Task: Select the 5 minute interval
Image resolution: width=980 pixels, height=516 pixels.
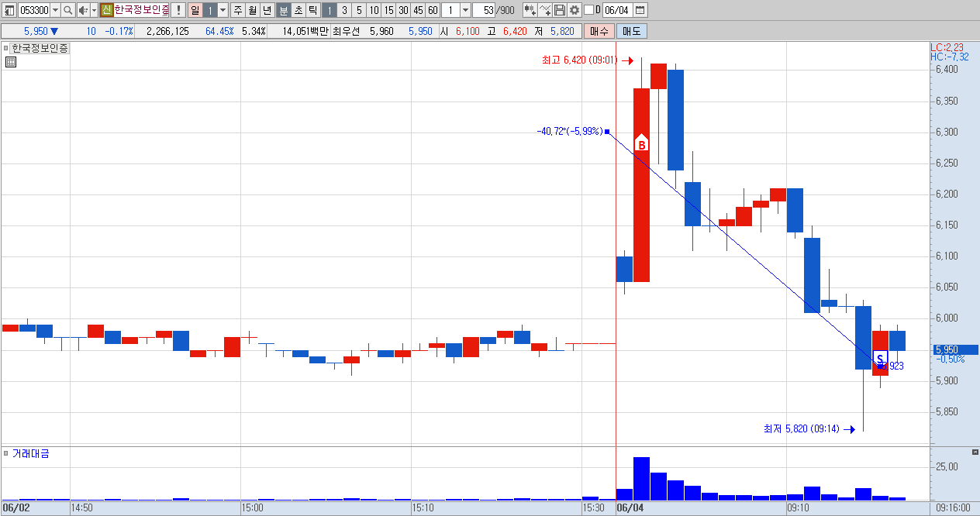Action: tap(359, 10)
